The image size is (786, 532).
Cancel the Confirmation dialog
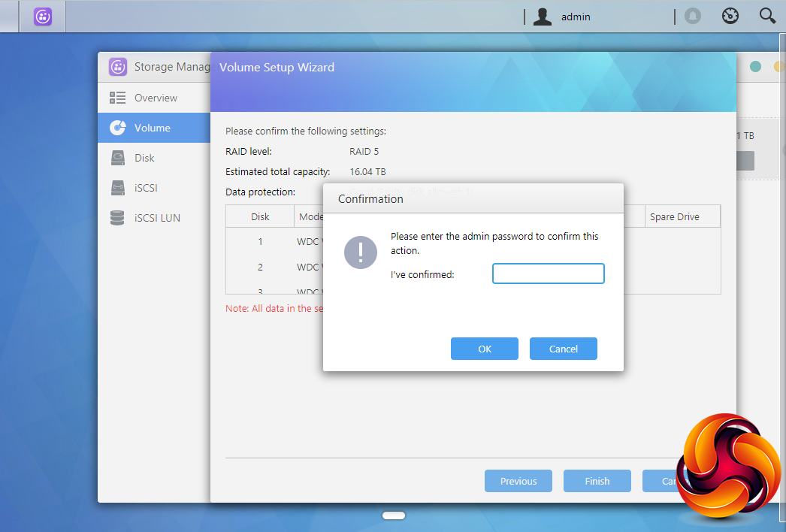point(564,349)
